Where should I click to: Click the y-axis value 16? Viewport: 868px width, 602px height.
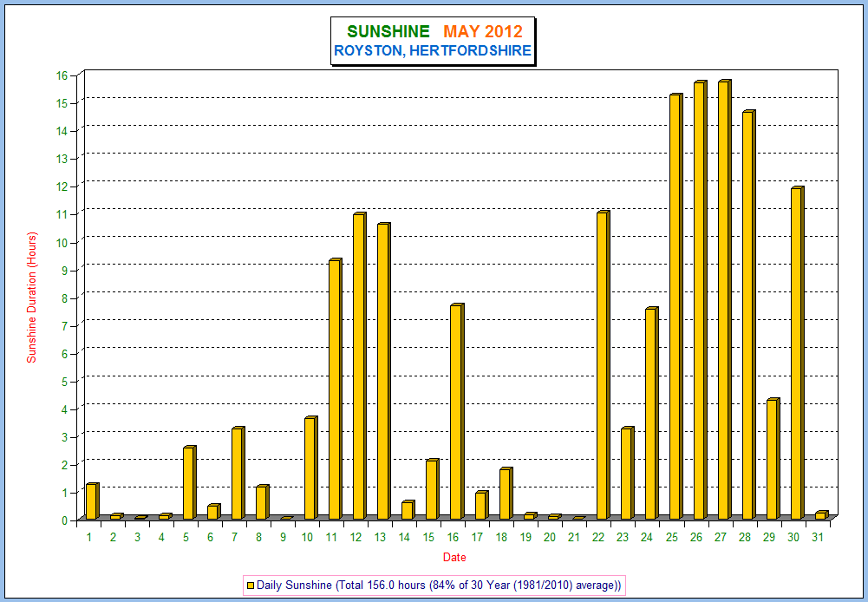point(62,75)
